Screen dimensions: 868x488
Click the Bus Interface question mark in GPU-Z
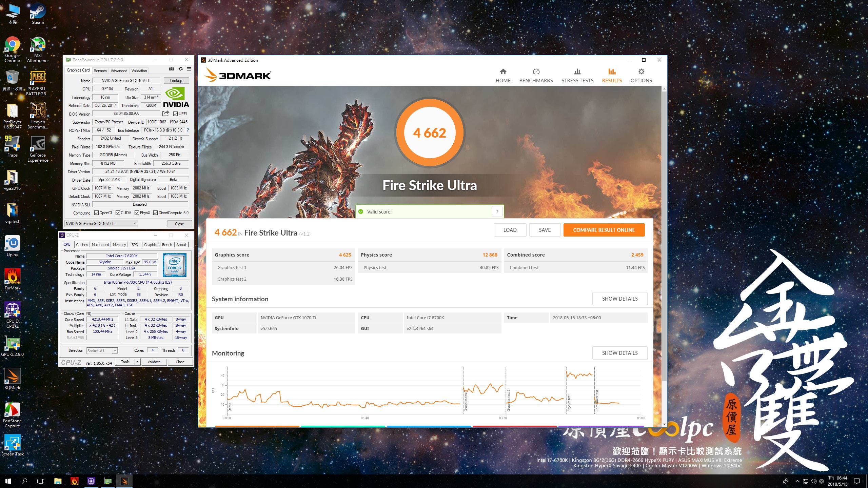188,130
